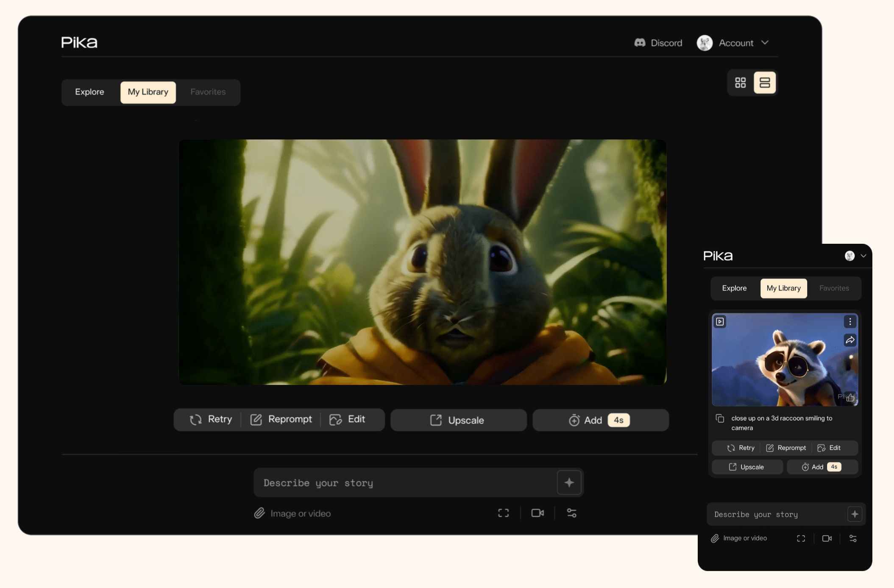This screenshot has width=894, height=588.
Task: Open Discord from the top bar
Action: click(x=658, y=43)
